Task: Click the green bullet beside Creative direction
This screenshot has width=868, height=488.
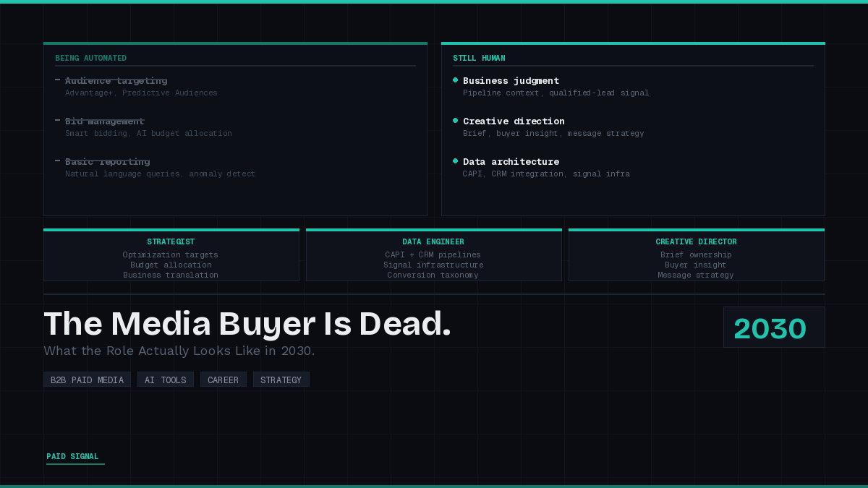Action: coord(456,121)
